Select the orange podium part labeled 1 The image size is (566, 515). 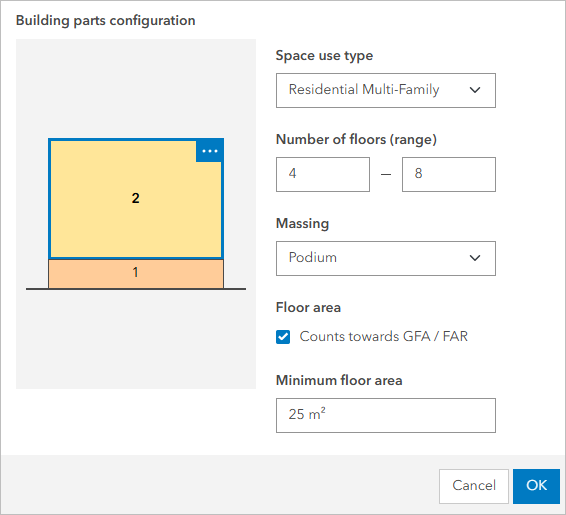click(x=136, y=274)
